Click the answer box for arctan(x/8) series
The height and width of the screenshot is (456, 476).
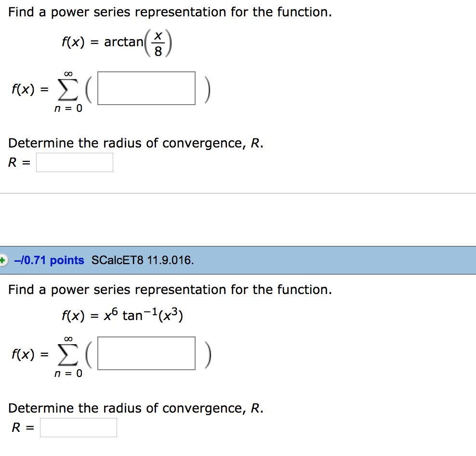point(146,88)
